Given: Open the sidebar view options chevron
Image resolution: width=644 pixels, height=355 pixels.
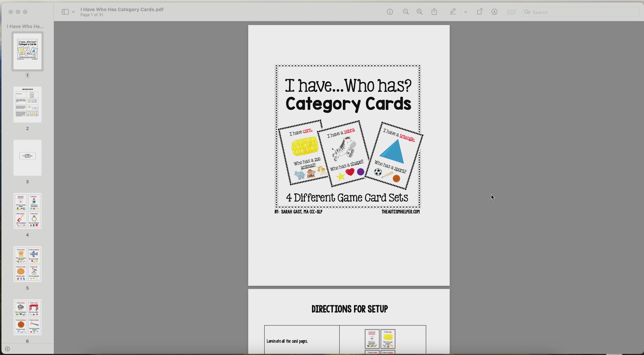Looking at the screenshot, I should coord(73,12).
